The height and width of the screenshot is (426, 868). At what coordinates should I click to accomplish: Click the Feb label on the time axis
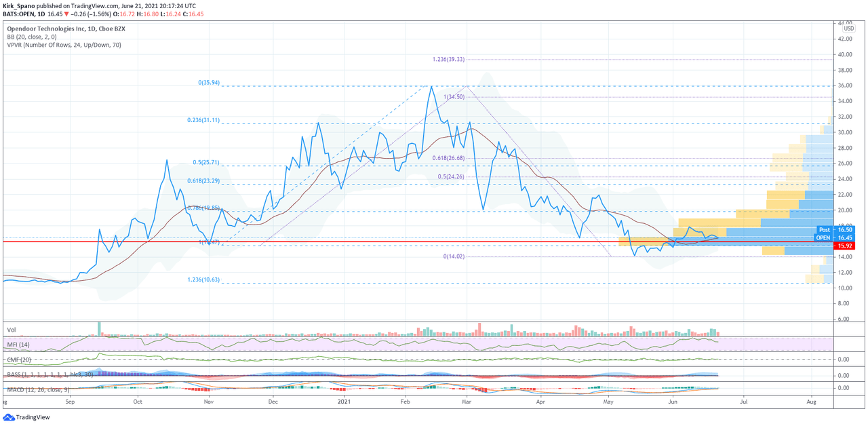pos(405,402)
